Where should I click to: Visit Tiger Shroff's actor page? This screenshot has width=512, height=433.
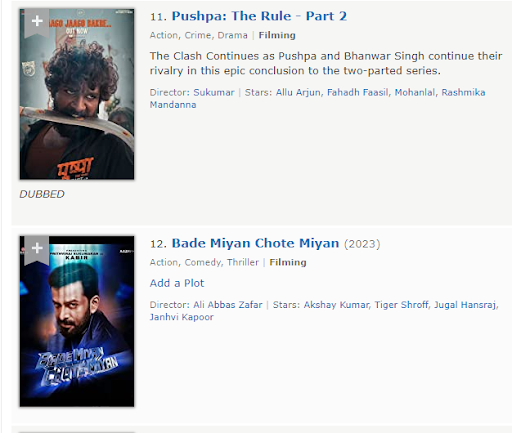402,305
